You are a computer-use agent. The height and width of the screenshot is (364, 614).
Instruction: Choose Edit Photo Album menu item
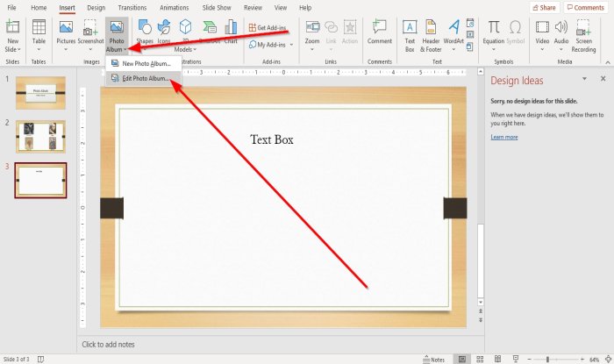click(143, 78)
